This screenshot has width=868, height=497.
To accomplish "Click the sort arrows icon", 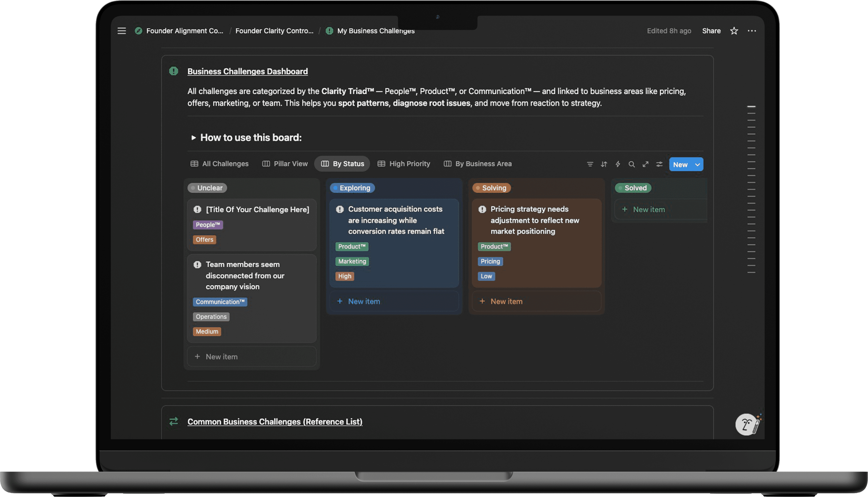I will [x=604, y=164].
